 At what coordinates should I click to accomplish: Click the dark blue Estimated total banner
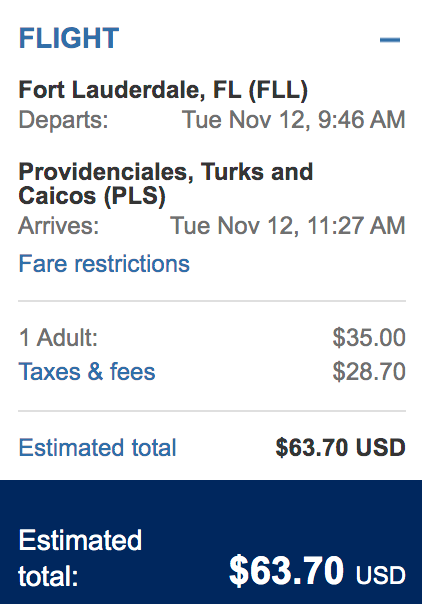211,542
